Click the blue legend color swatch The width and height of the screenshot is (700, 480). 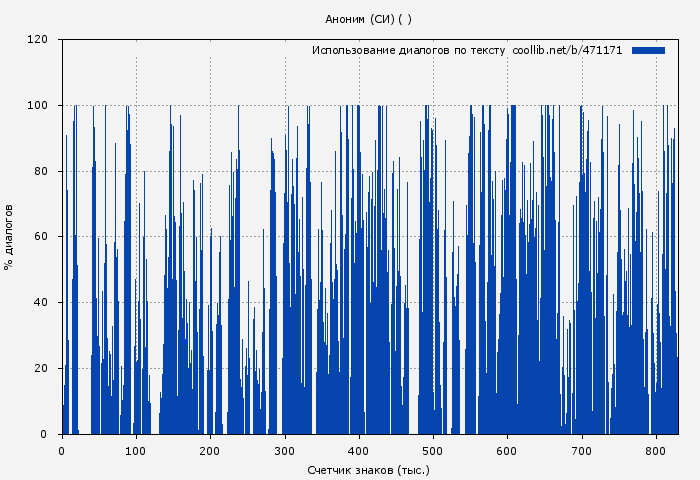tap(648, 50)
